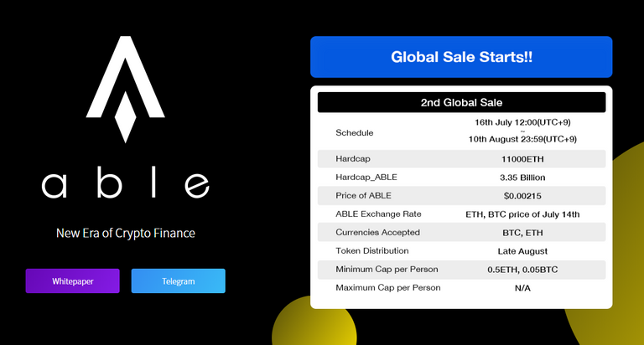Open the Telegram button
Screen dimensions: 644x345
179,281
